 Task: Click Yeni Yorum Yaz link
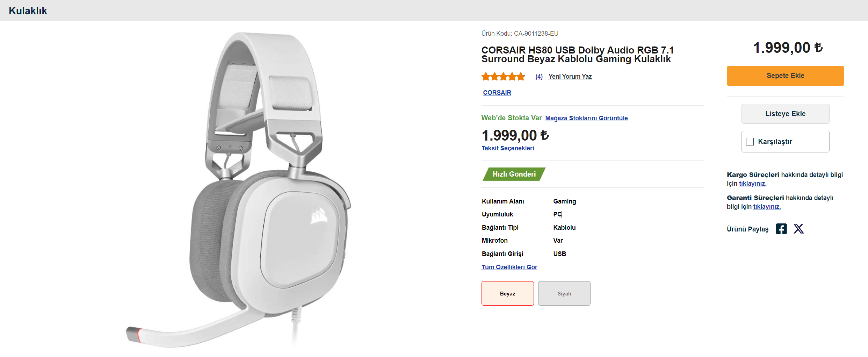[570, 77]
